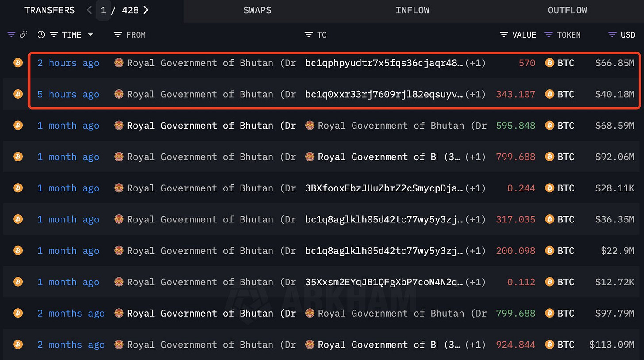Click the Bitcoin chain icon on the $97.79M row

click(x=18, y=313)
